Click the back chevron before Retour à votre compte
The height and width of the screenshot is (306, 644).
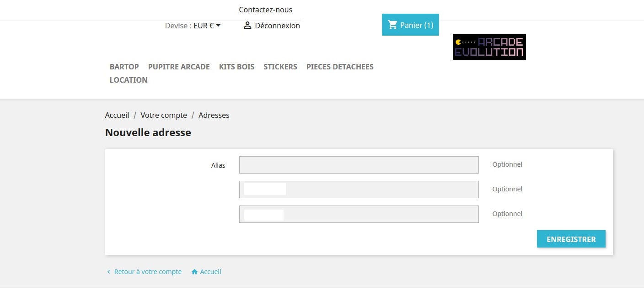(x=109, y=272)
